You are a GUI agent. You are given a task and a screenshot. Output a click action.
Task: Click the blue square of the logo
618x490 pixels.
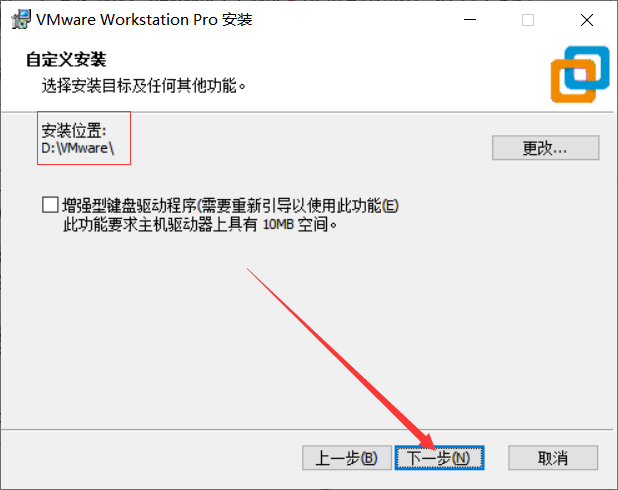[587, 67]
